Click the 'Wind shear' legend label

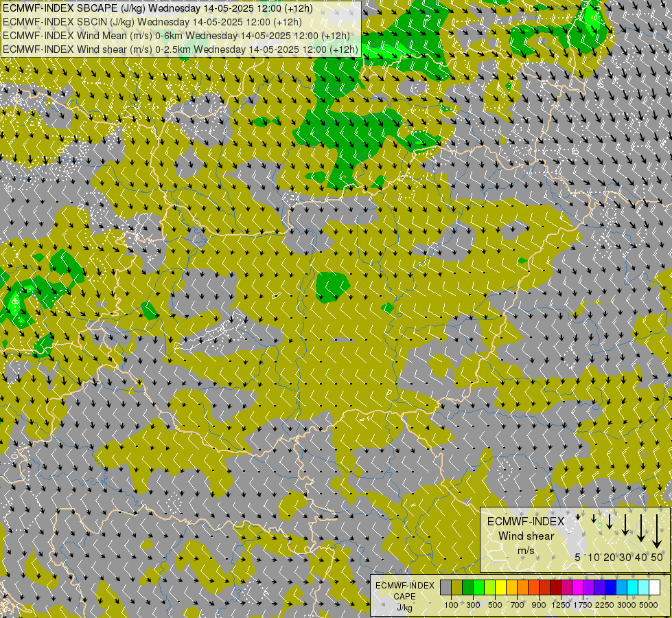(x=526, y=536)
